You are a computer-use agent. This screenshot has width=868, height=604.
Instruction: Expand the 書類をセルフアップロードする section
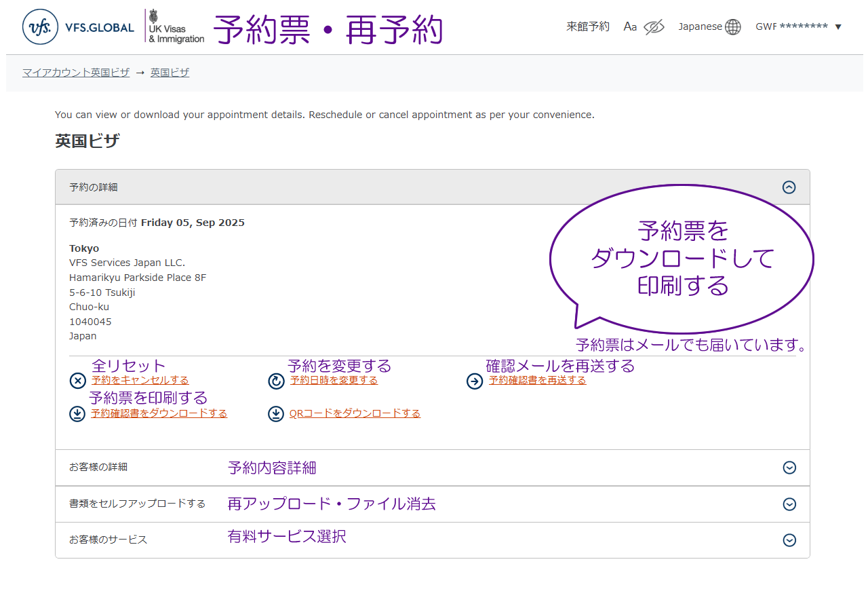pyautogui.click(x=789, y=504)
